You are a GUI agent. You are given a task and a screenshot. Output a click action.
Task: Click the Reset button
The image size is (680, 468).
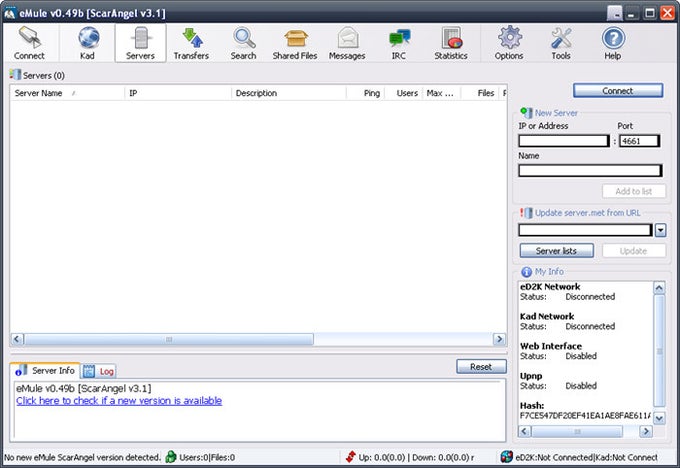(481, 367)
